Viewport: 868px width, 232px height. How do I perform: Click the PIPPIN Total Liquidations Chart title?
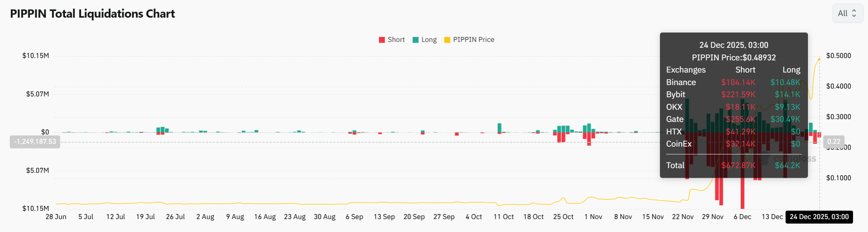(92, 13)
